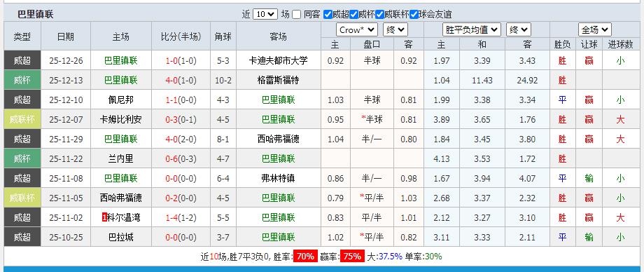Select the 让球 column header
This screenshot has height=272, width=644.
click(589, 44)
